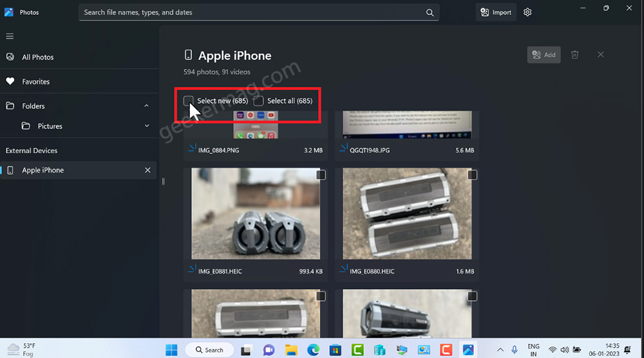
Task: Check box on photo below IMG_E0881.HEIC
Action: (321, 296)
